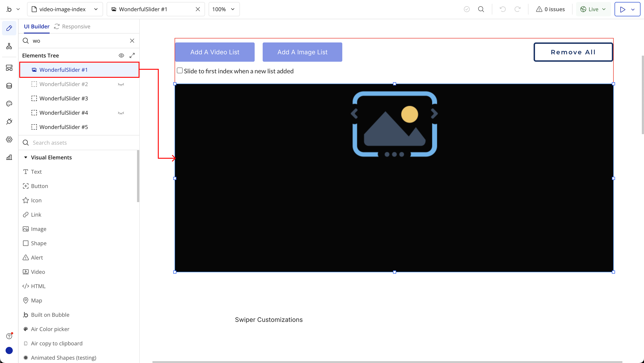This screenshot has height=363, width=644.
Task: Unhide WonderfulSlider #2 via closed-eye icon
Action: tap(121, 84)
